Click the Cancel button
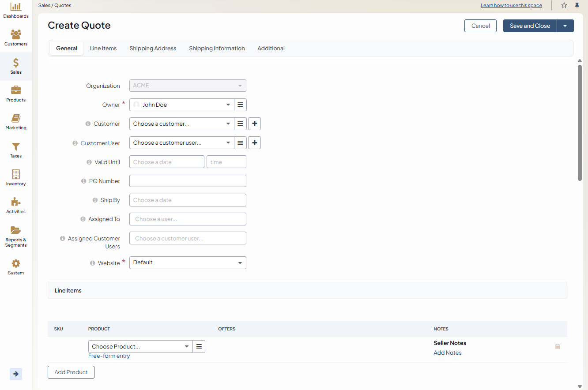 click(480, 26)
